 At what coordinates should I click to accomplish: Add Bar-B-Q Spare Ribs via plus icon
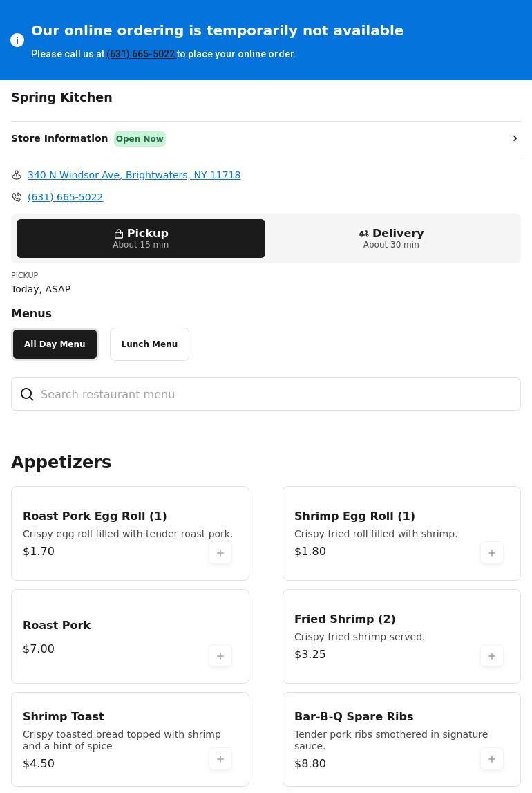tap(492, 759)
